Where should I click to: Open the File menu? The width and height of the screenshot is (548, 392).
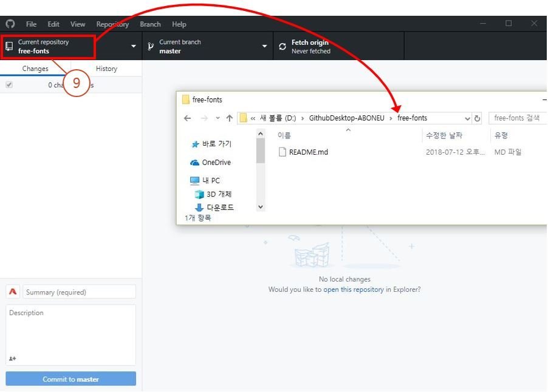(x=31, y=24)
